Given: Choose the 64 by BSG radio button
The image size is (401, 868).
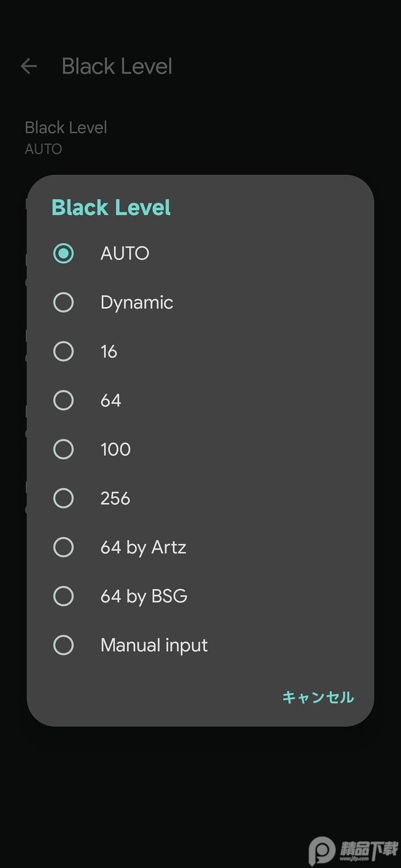Looking at the screenshot, I should (63, 596).
